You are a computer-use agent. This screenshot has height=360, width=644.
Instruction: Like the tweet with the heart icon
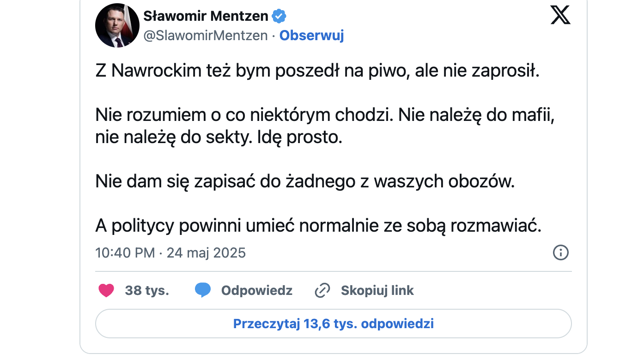tap(106, 290)
